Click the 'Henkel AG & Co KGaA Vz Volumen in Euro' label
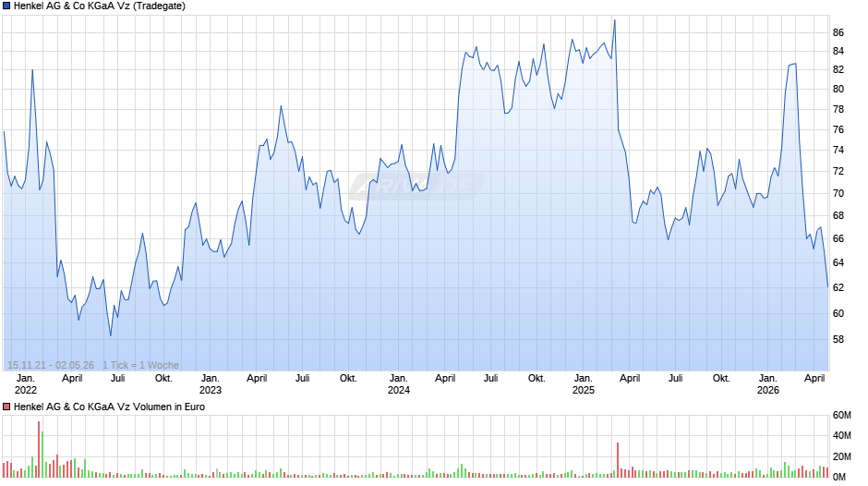Viewport: 868px width, 486px height. coord(109,407)
